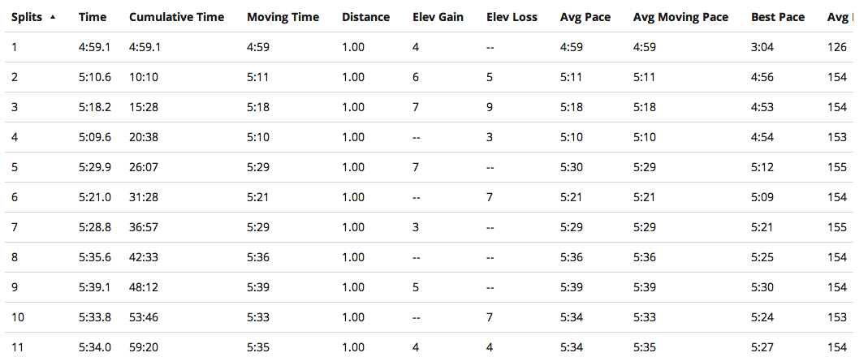Click the Moving Time column header
This screenshot has width=868, height=357.
point(283,17)
